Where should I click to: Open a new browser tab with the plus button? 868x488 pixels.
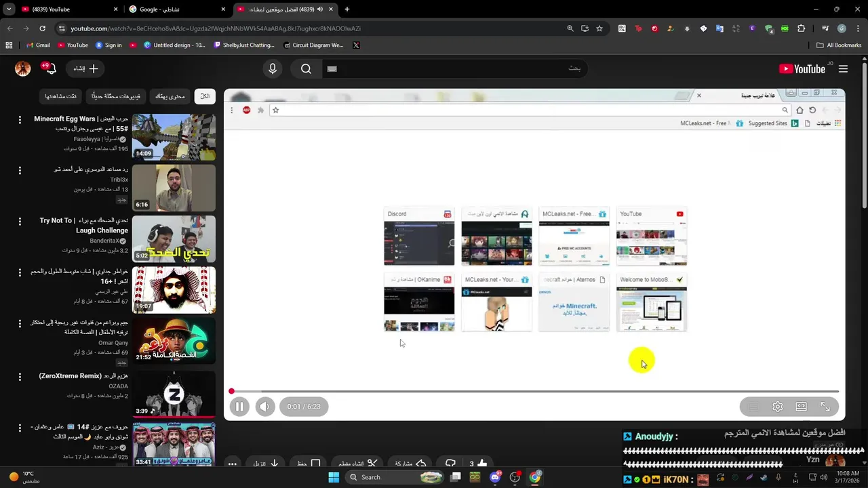(x=347, y=9)
